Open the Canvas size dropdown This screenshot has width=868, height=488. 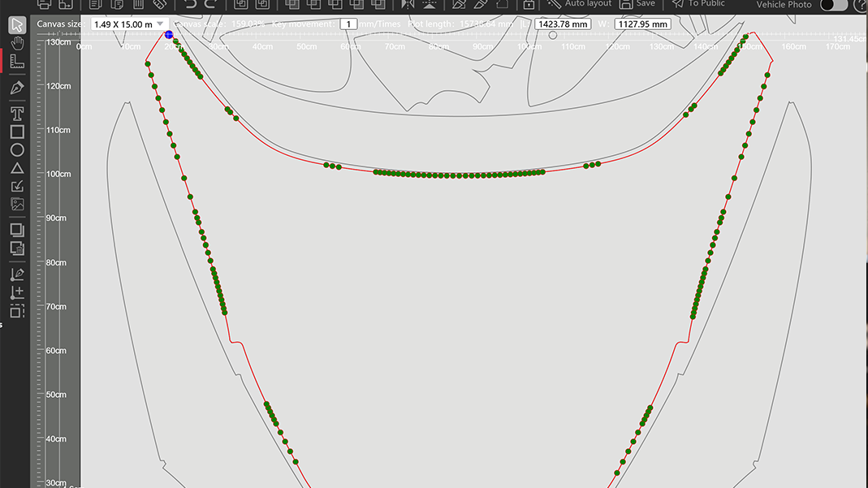[x=128, y=24]
